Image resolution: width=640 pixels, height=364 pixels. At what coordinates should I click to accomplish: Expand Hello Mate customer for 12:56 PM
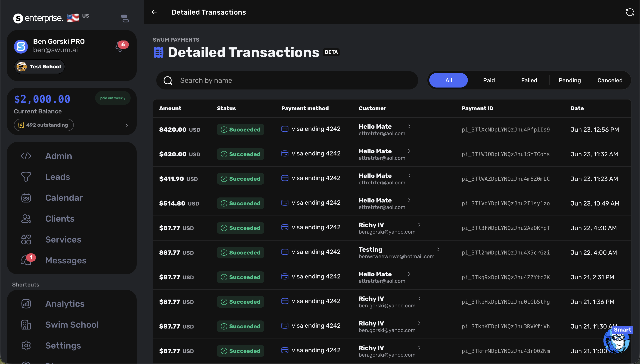409,126
